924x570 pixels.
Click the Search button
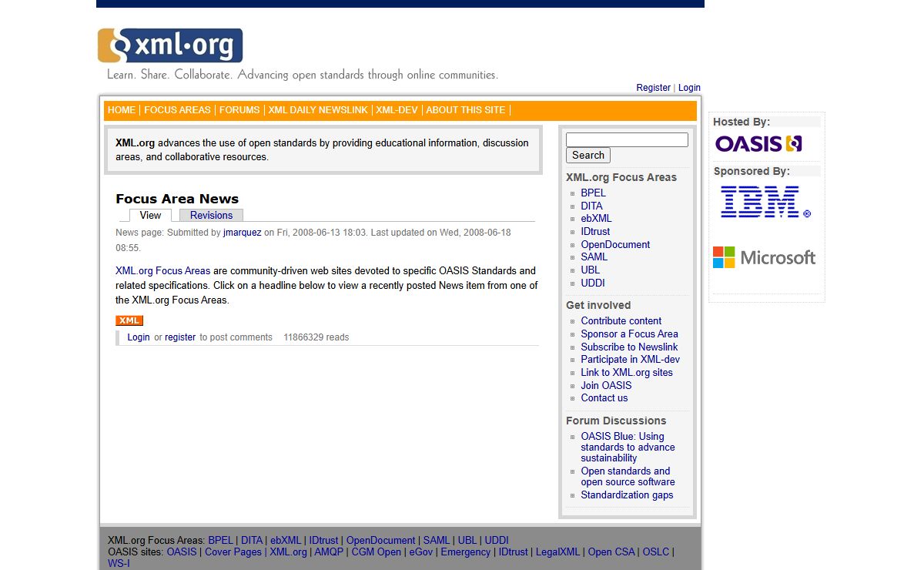coord(588,155)
